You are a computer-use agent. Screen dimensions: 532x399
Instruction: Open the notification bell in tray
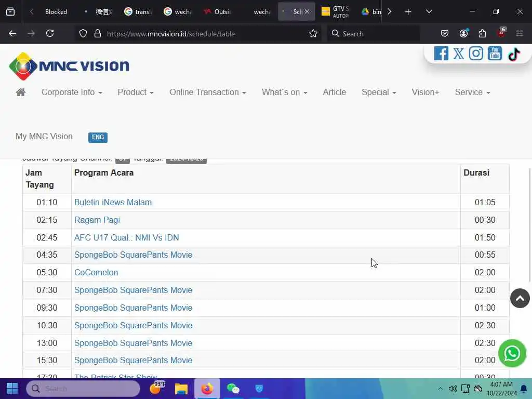click(x=524, y=389)
